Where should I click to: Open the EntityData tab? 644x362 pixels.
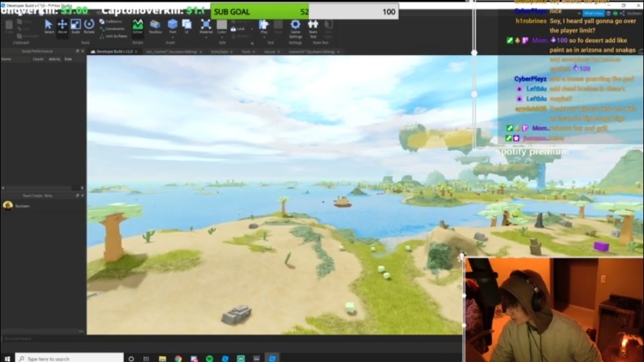219,52
